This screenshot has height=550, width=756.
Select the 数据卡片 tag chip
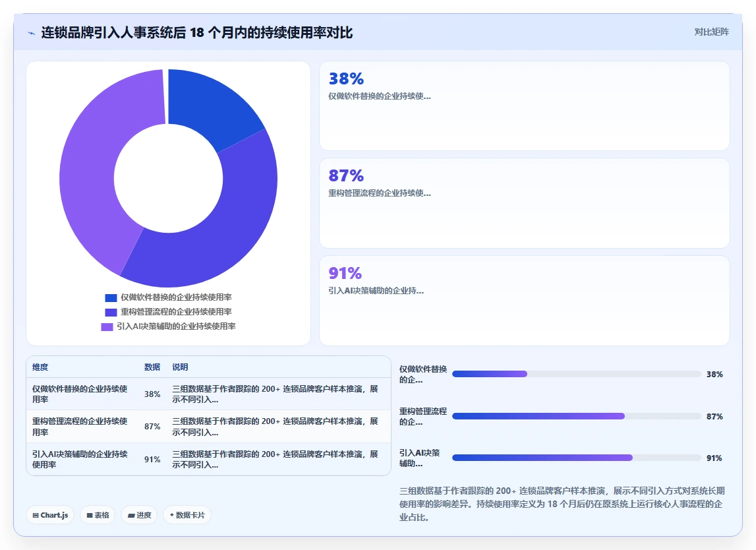(x=187, y=515)
